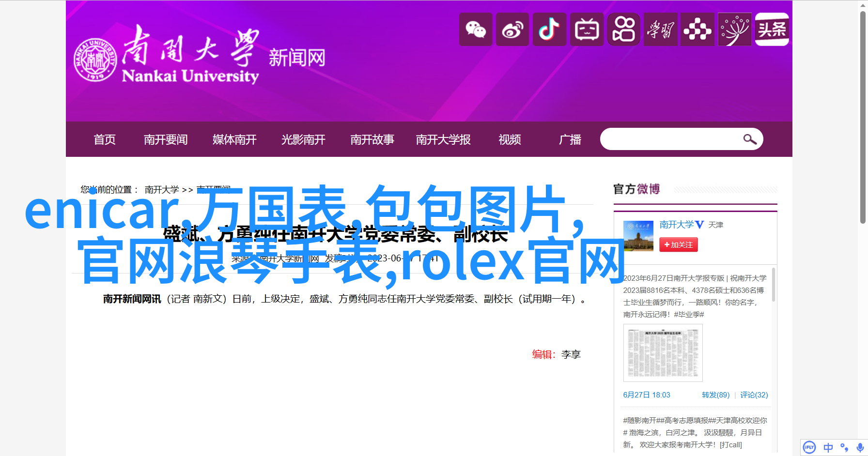Click the Bilibili TV icon
Viewport: 868px width, 456px height.
pyautogui.click(x=587, y=30)
